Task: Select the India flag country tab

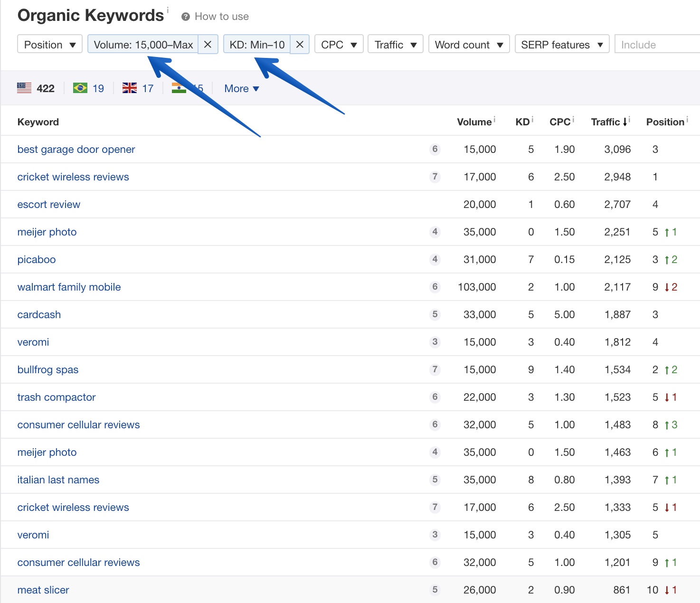Action: (x=187, y=88)
